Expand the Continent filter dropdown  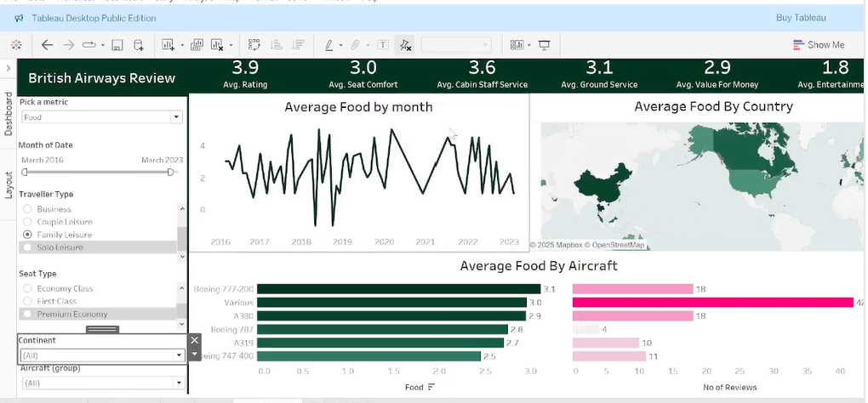[178, 355]
